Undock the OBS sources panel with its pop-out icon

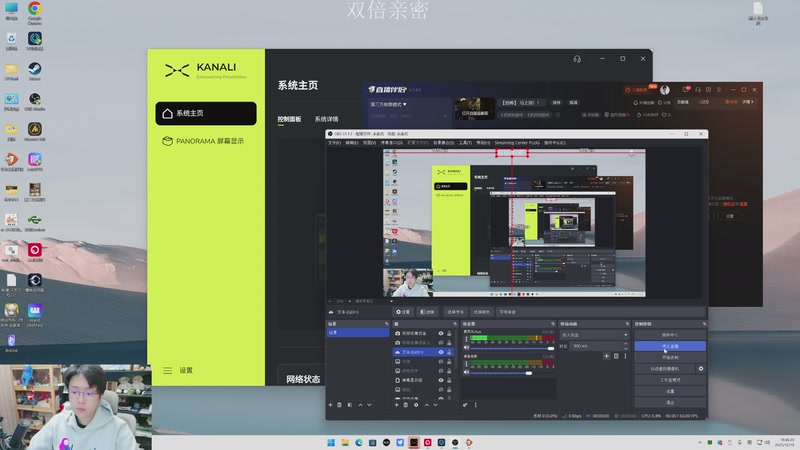[x=455, y=324]
